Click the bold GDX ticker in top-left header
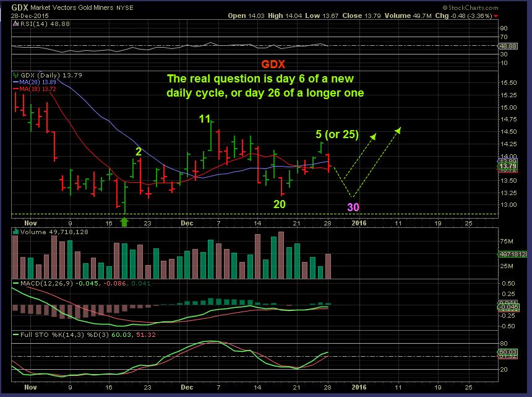The height and width of the screenshot is (397, 532). [20, 7]
